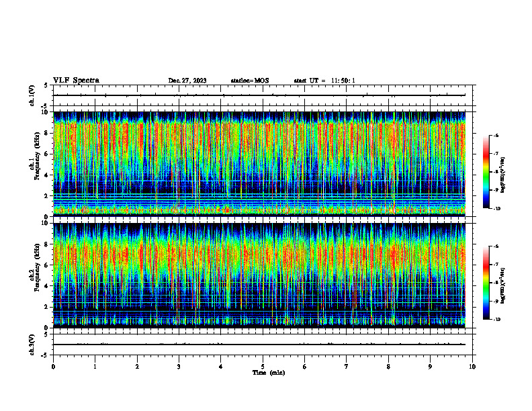Select the date text "Dec. 27, 2023"
The height and width of the screenshot is (411, 532).
[x=187, y=81]
